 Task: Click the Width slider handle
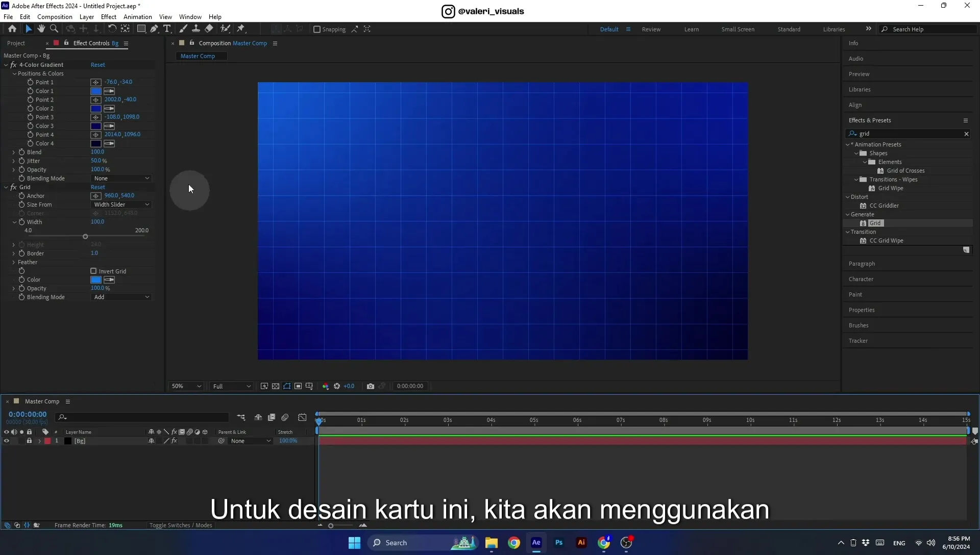point(85,237)
